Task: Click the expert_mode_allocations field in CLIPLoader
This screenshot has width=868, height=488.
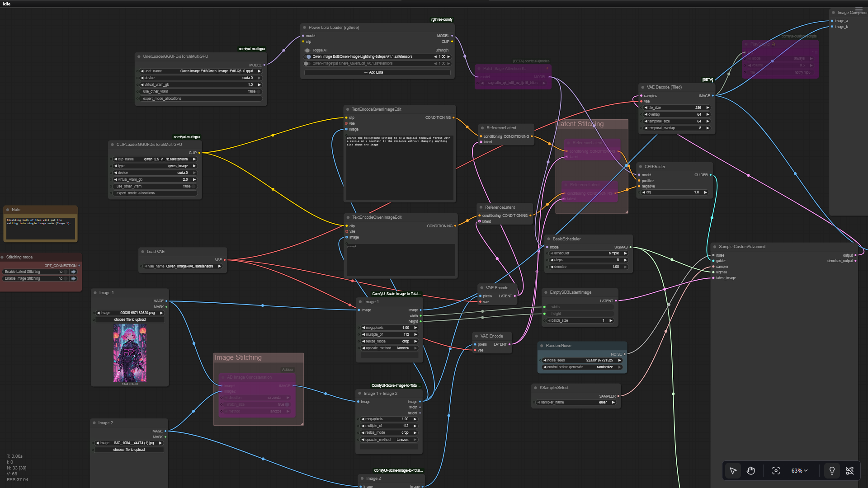Action: [155, 193]
